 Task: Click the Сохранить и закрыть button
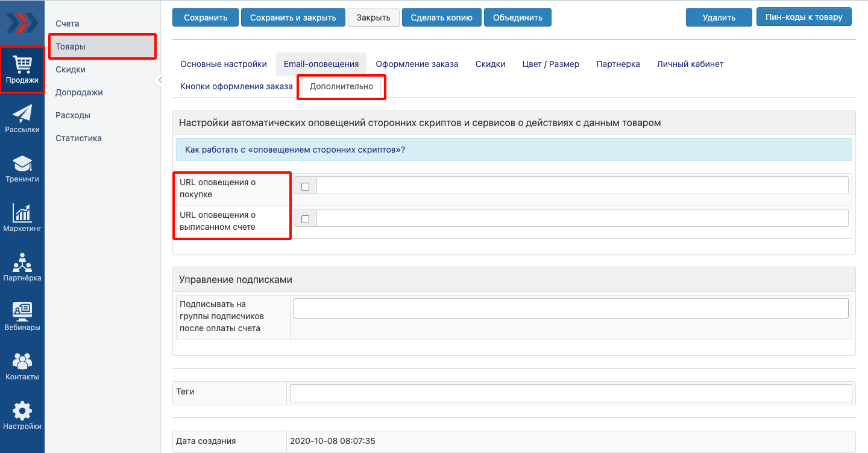point(293,17)
